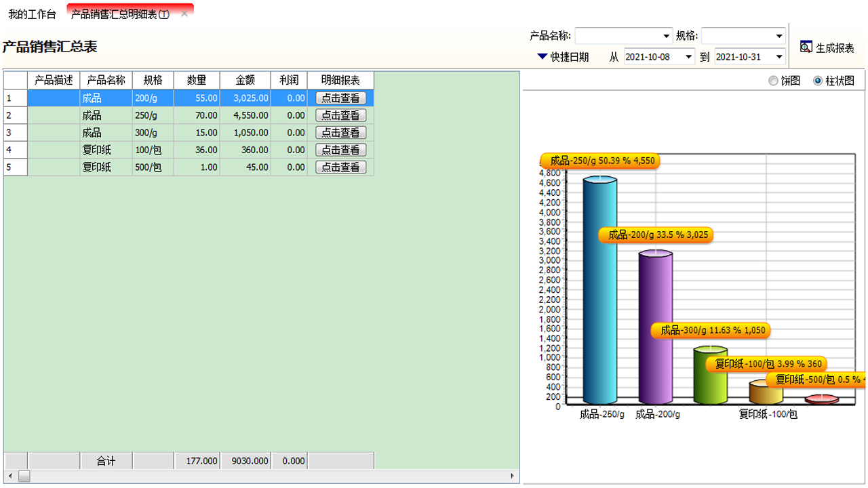Collapse the 快捷日期 quick date section

[x=542, y=57]
